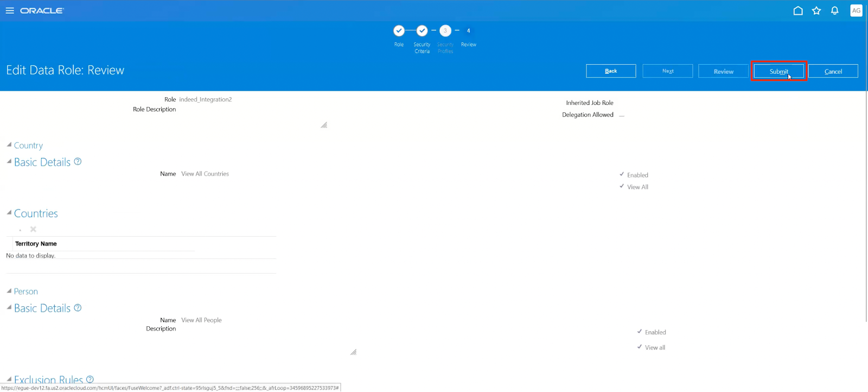Collapse the Person section
Screen dimensions: 868x392
(9, 291)
